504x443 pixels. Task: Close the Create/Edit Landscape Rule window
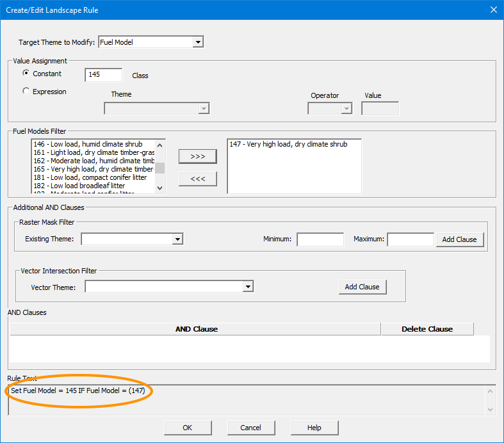pyautogui.click(x=494, y=10)
